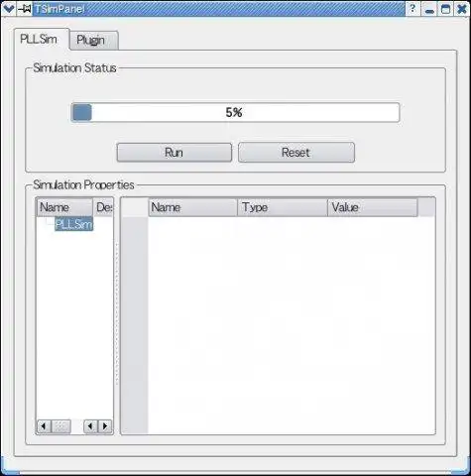This screenshot has height=476, width=471.
Task: Open the window menu chevron in title bar
Action: pyautogui.click(x=8, y=9)
